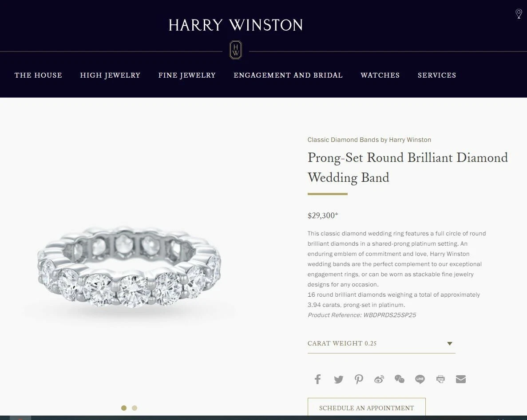Select the second image carousel dot
The image size is (527, 420).
[135, 408]
